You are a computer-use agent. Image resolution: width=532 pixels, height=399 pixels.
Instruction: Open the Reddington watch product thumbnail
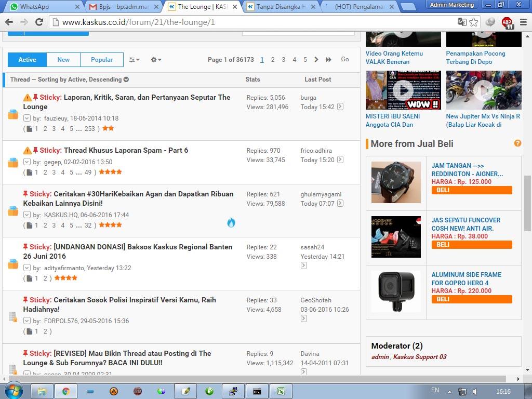pos(396,182)
